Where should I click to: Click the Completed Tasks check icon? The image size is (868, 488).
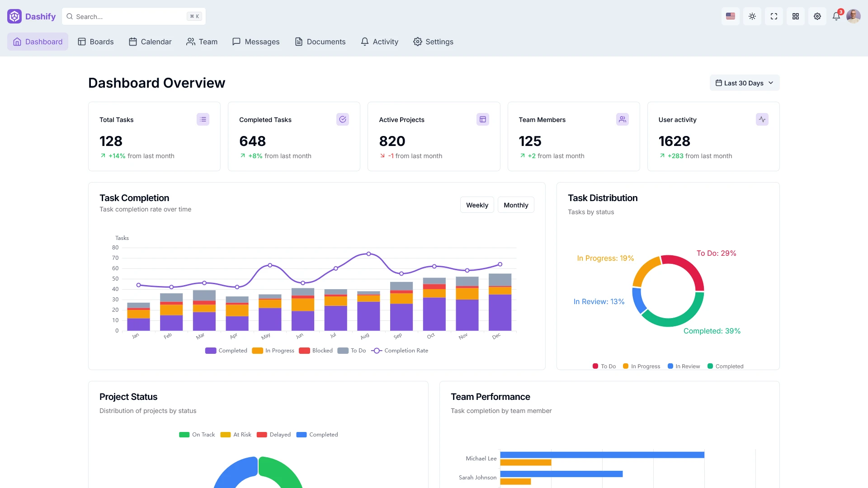[343, 119]
